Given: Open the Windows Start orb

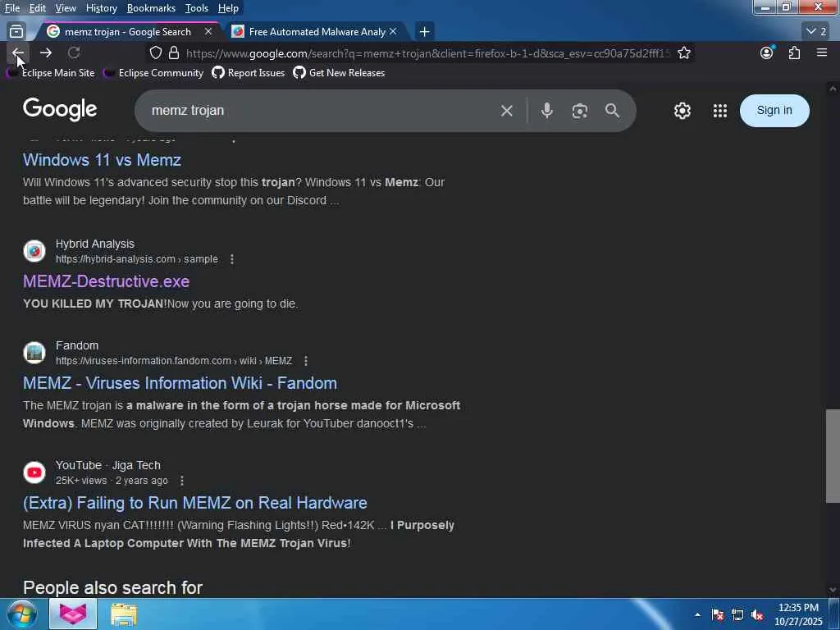Looking at the screenshot, I should (x=22, y=614).
